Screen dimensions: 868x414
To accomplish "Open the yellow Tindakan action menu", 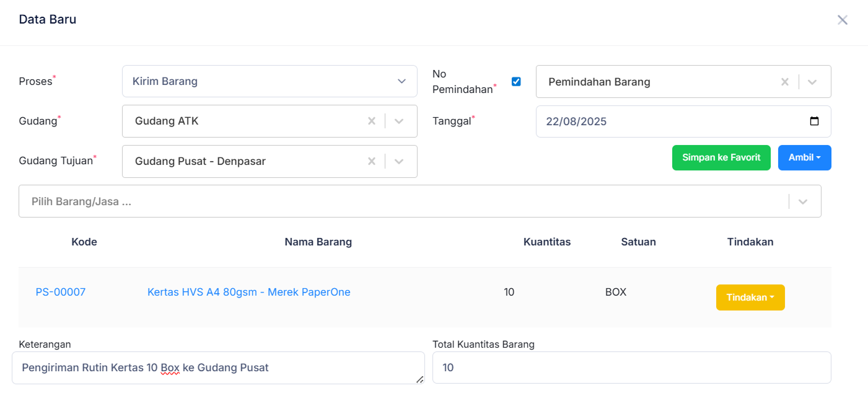I will tap(750, 297).
